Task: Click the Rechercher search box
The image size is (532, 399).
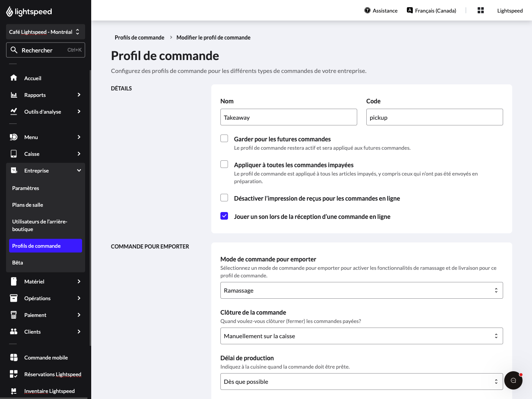Action: tap(46, 50)
